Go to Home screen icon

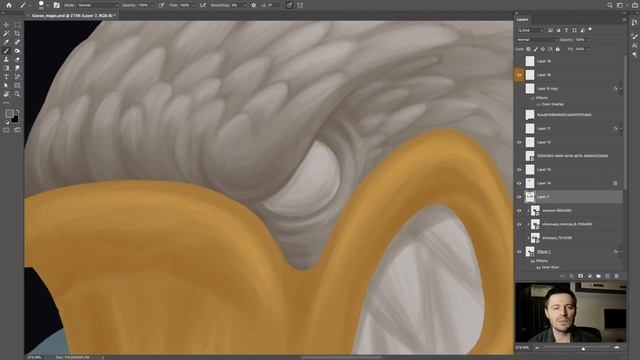[x=9, y=5]
